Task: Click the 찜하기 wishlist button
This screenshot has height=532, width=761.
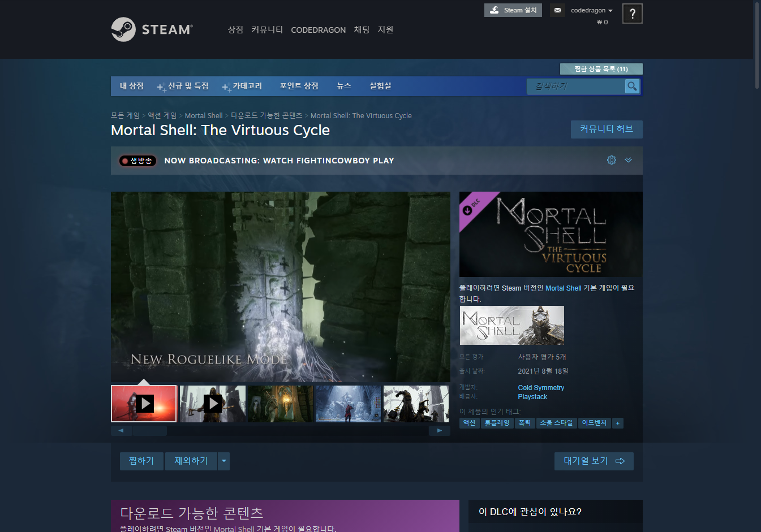Action: click(x=141, y=461)
